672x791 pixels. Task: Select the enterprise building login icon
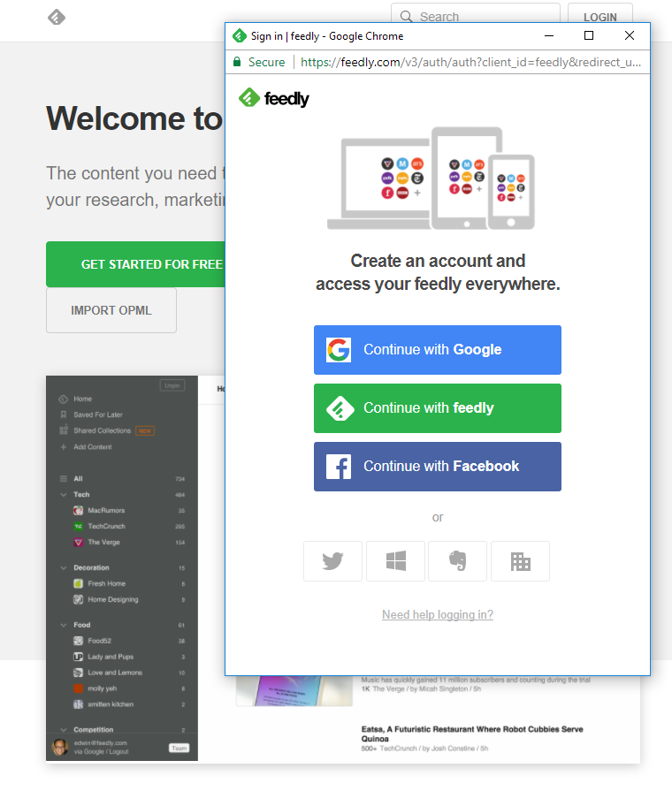pyautogui.click(x=520, y=561)
